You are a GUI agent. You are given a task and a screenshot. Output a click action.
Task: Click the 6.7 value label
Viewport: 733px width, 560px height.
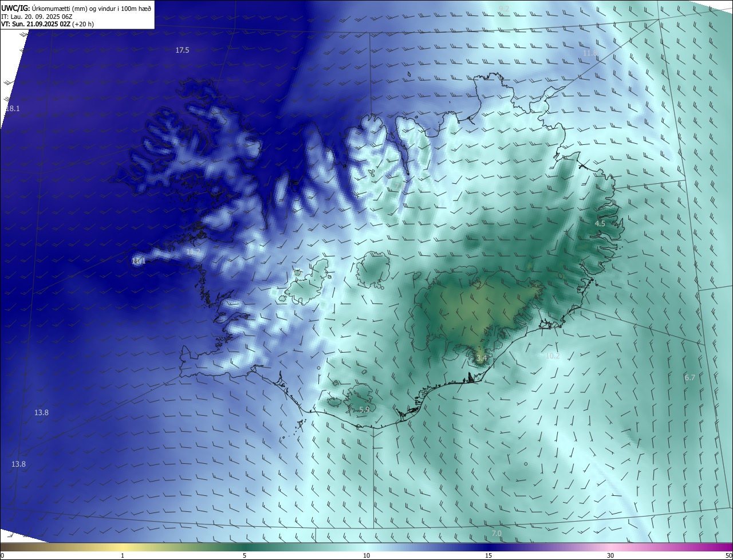click(x=689, y=378)
